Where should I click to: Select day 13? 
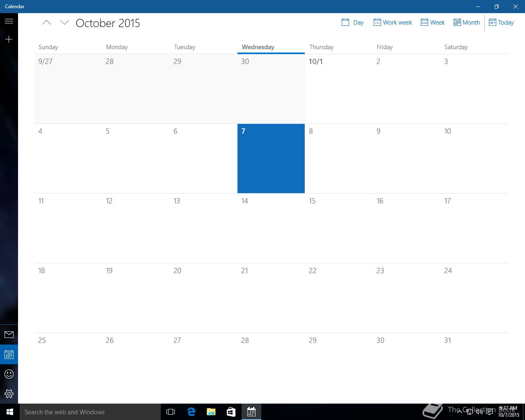coord(203,228)
